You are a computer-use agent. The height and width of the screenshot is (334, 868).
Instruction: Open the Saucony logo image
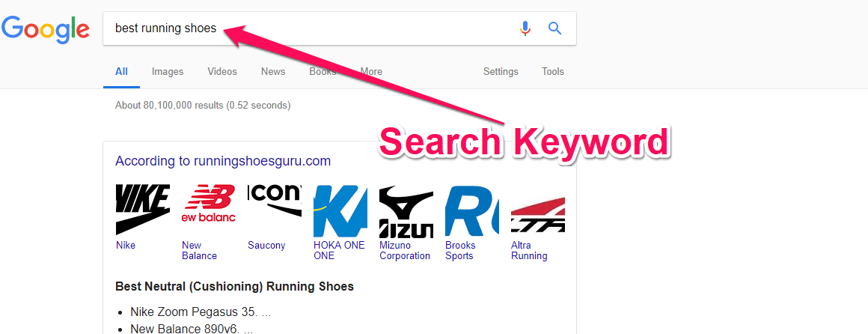click(x=275, y=210)
